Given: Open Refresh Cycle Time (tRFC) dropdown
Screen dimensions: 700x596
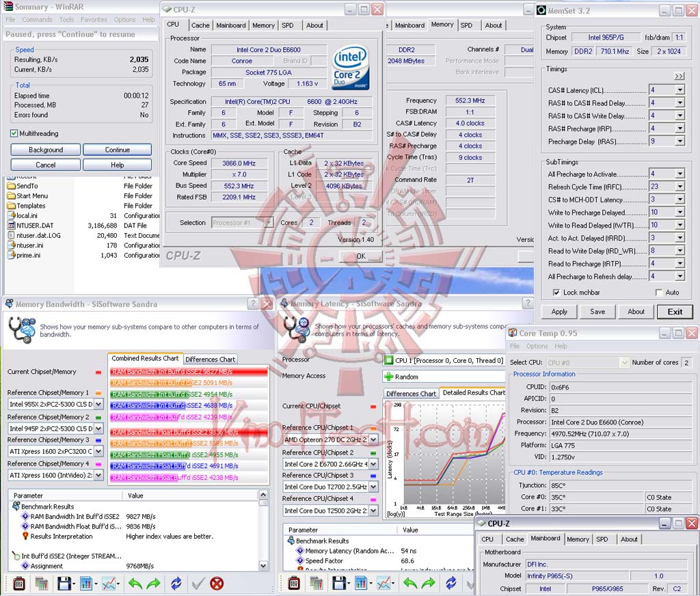Looking at the screenshot, I should point(679,187).
